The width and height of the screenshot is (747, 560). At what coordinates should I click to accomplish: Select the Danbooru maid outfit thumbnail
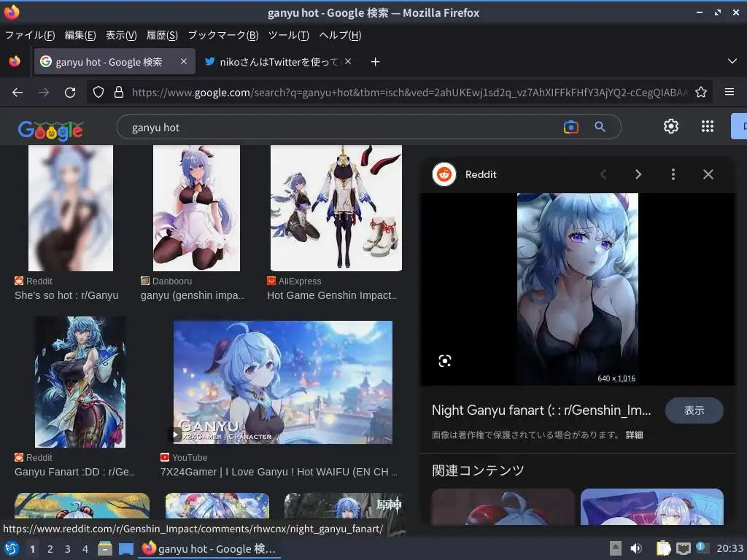tap(196, 208)
